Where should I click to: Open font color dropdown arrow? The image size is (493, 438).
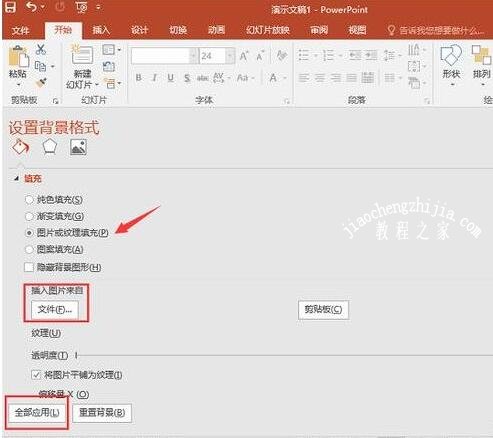[x=285, y=78]
